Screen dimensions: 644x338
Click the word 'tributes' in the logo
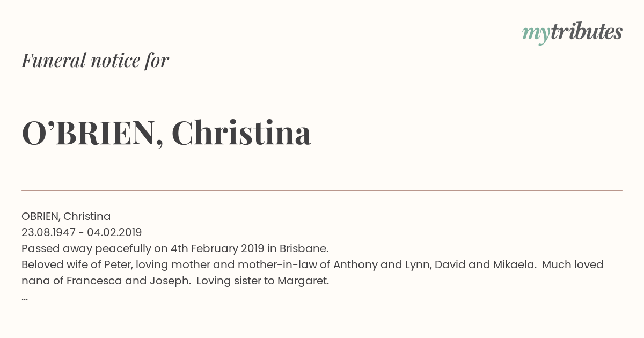(587, 32)
